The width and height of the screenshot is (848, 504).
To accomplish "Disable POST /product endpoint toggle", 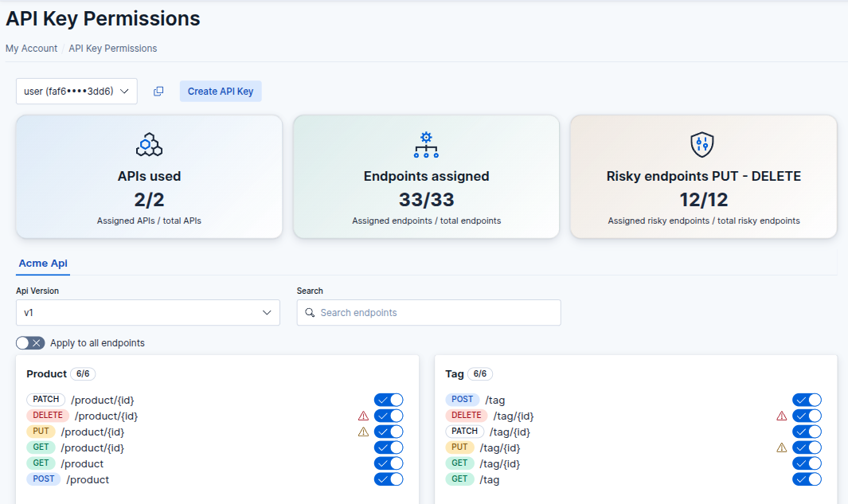I will tap(389, 479).
